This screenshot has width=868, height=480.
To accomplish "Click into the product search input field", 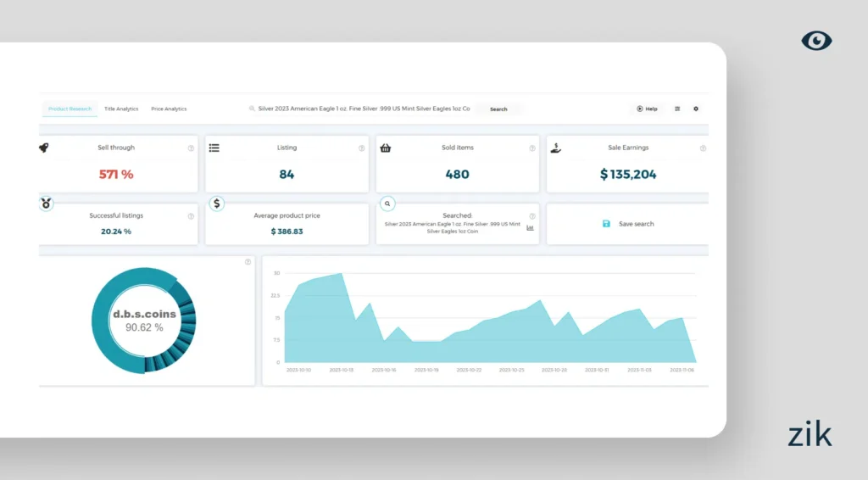I will coord(363,109).
